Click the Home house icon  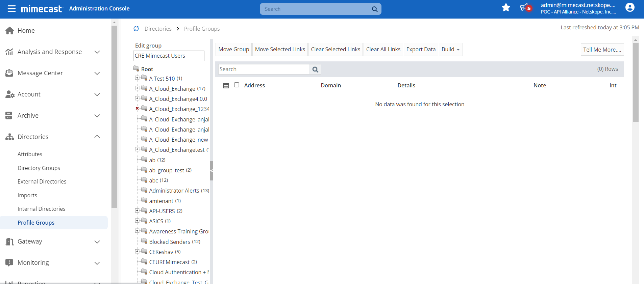(10, 31)
